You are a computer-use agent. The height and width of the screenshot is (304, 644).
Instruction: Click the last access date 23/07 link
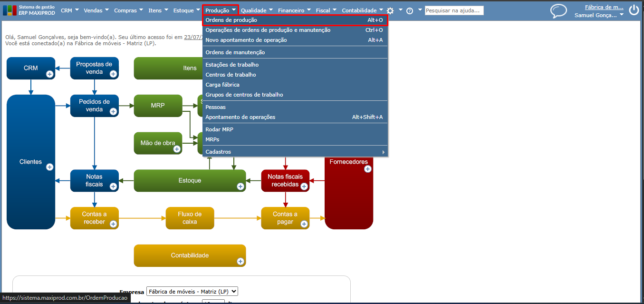(193, 37)
